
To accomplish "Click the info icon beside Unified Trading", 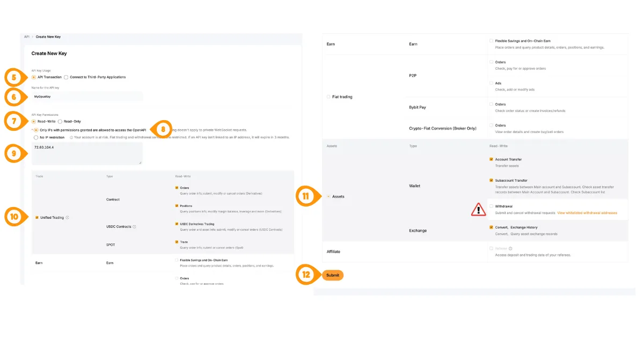I will [67, 218].
